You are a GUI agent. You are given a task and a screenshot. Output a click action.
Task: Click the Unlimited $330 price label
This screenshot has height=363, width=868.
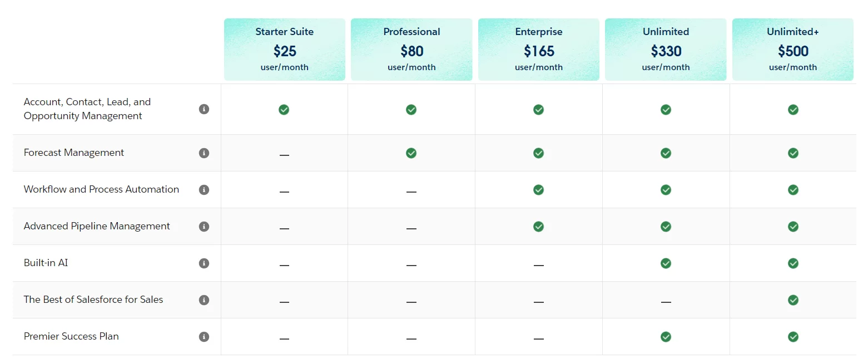[x=666, y=50]
